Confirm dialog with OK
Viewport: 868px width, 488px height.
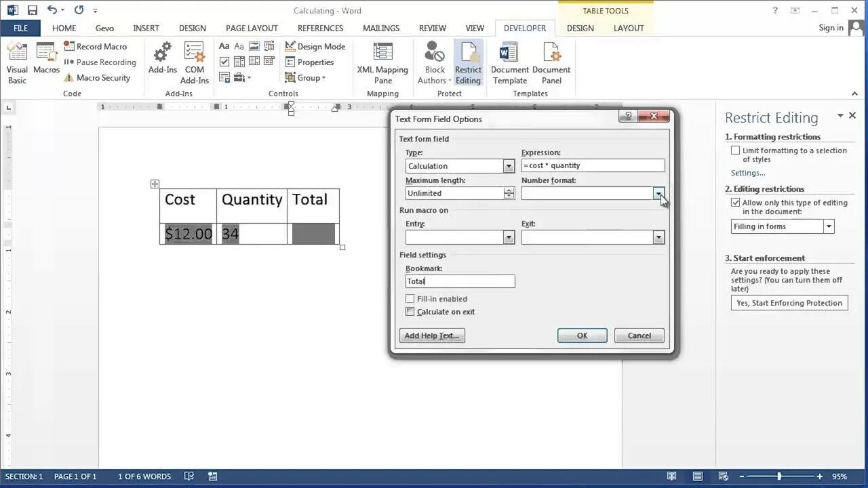pos(582,335)
